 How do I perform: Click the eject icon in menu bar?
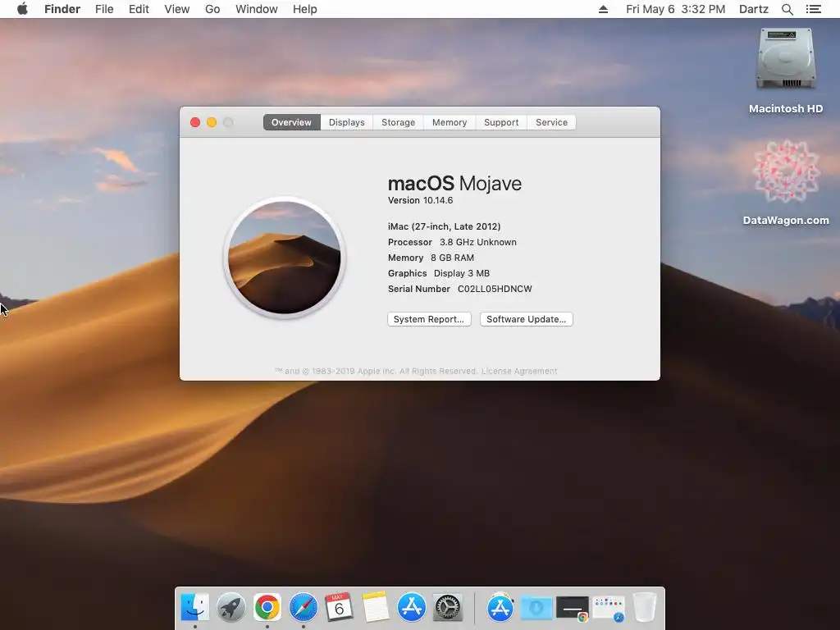coord(603,9)
